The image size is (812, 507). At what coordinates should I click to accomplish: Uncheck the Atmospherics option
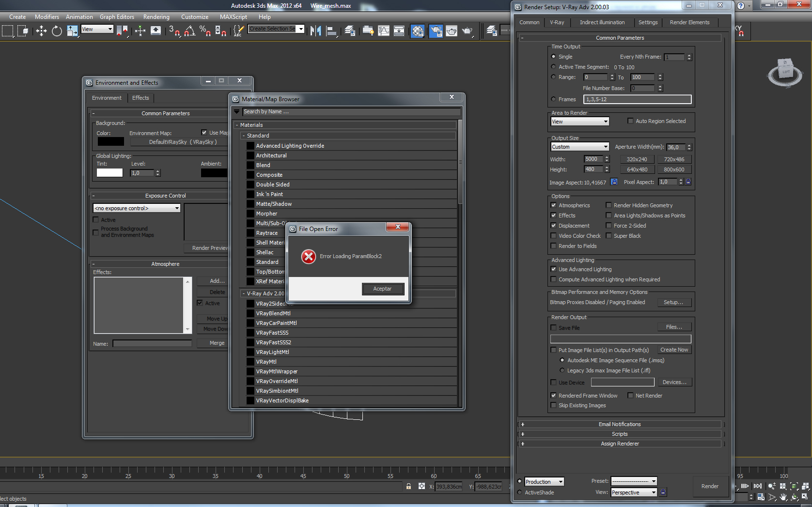[x=553, y=205]
